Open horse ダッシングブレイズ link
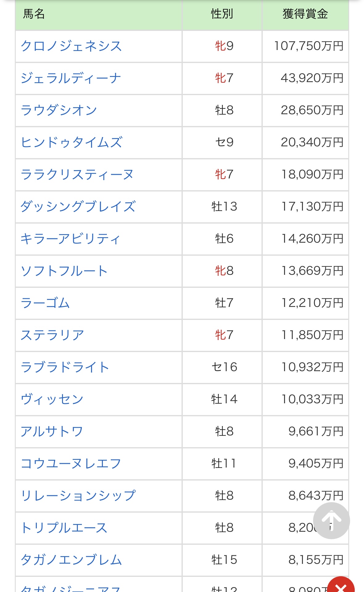The width and height of the screenshot is (364, 592). (78, 207)
